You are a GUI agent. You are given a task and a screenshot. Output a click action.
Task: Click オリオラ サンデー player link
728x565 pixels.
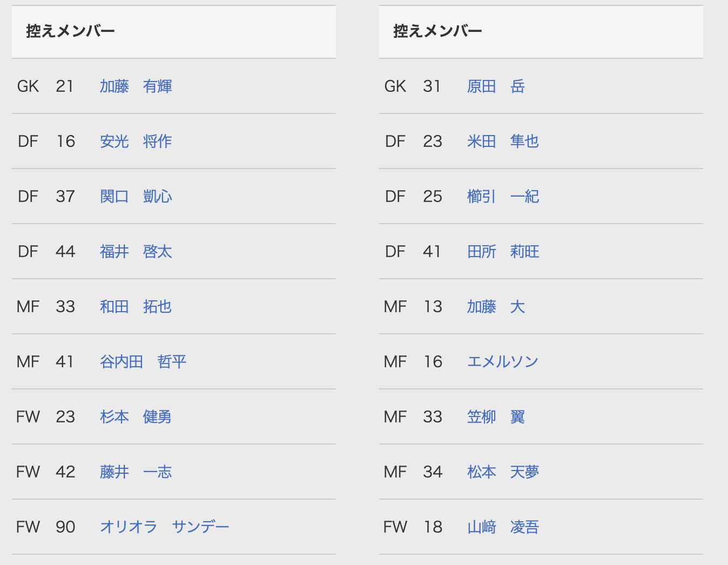(x=164, y=527)
